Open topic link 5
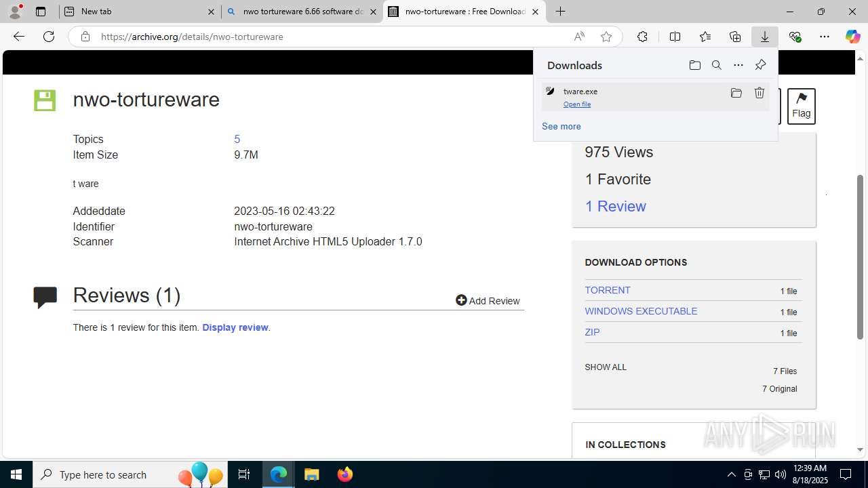The image size is (868, 488). (237, 139)
